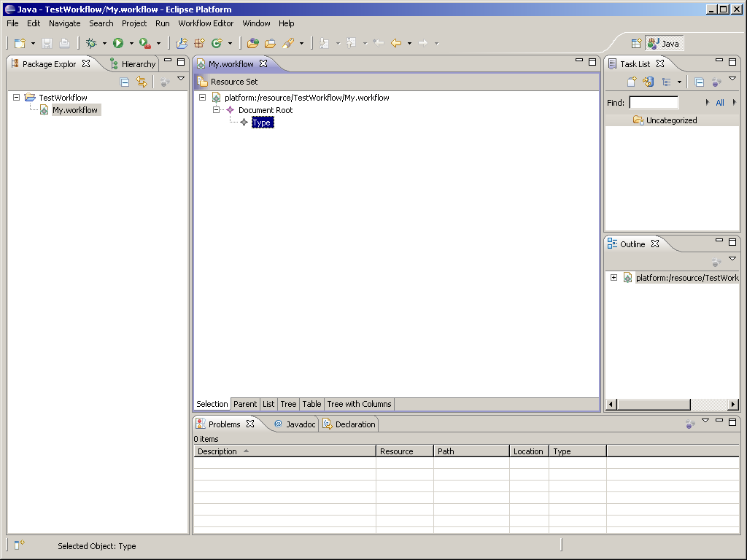747x560 pixels.
Task: Open the Workflow Editor menu
Action: click(x=206, y=23)
